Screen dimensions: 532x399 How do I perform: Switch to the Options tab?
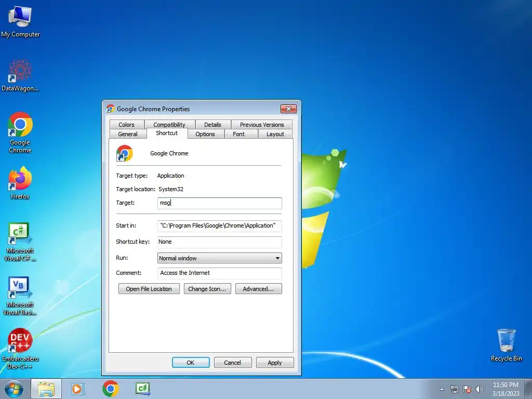[x=205, y=134]
